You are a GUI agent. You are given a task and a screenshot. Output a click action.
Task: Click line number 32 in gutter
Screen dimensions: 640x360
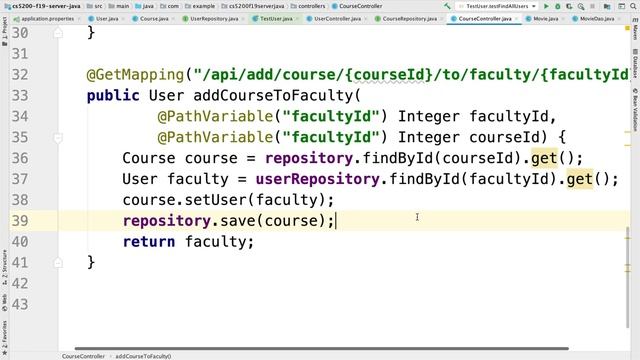click(20, 75)
